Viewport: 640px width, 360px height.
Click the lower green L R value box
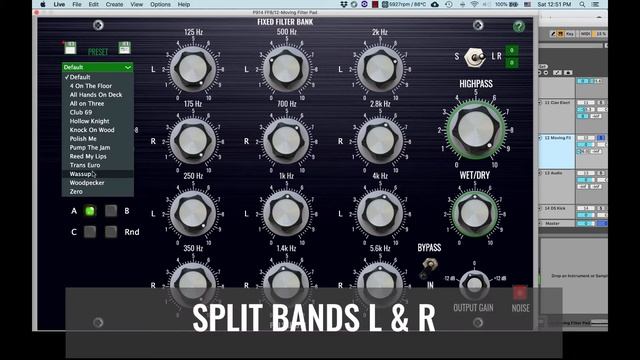point(512,62)
